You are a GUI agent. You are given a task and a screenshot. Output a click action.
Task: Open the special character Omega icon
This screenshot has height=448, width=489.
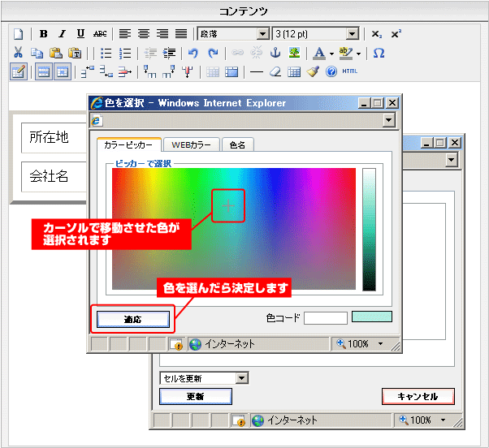coord(379,53)
